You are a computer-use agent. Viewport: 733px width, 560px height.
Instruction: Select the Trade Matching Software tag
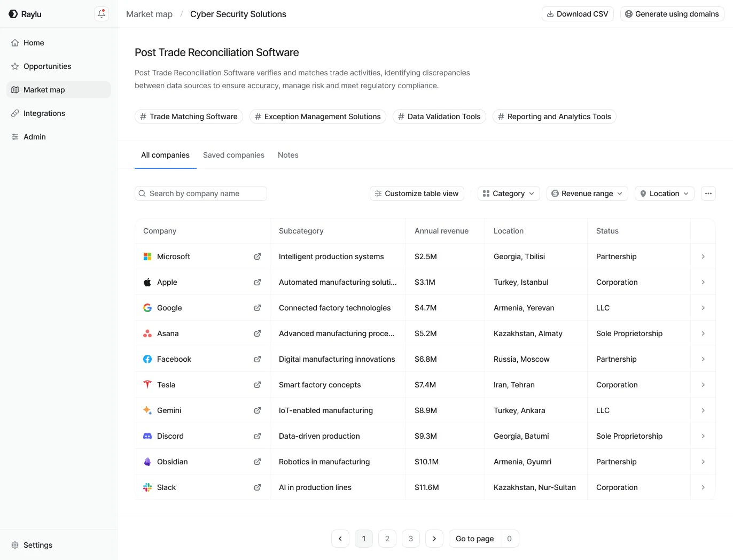189,116
